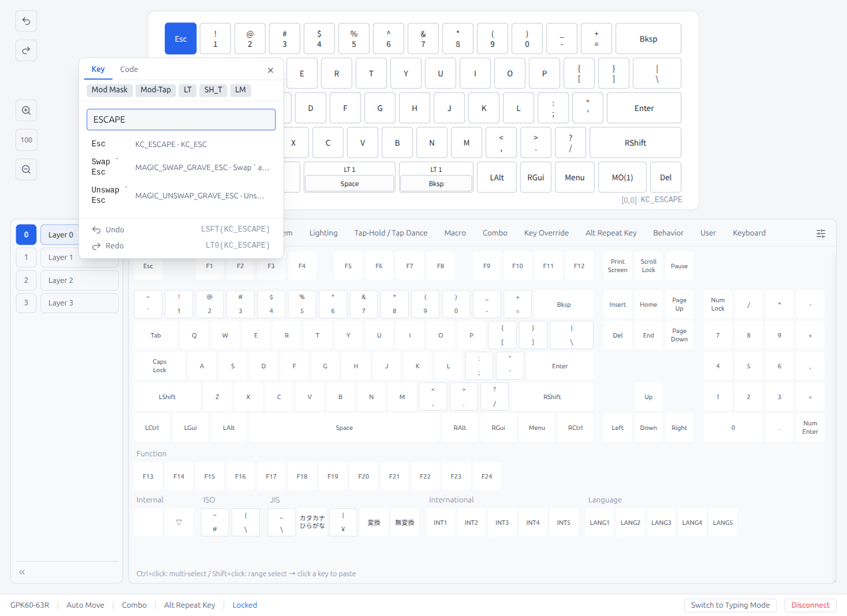Select the MAGIC_UNSWAP_GRAVE_ESC result
847x616 pixels.
[181, 195]
